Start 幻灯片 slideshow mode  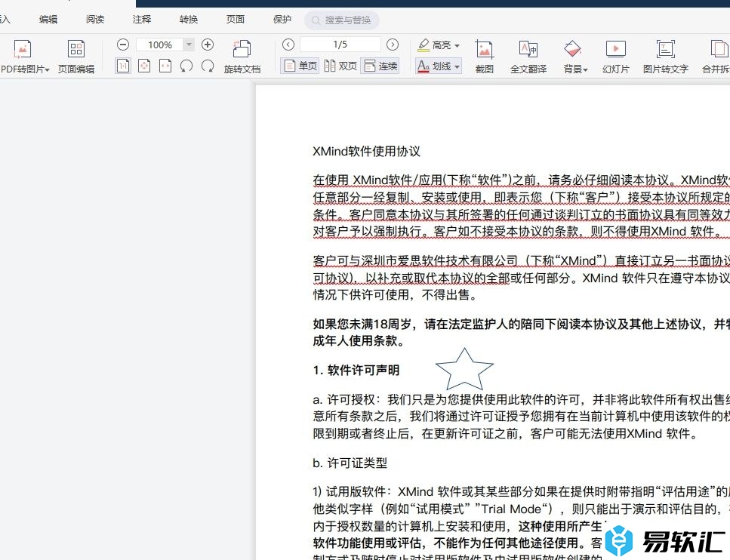[615, 57]
